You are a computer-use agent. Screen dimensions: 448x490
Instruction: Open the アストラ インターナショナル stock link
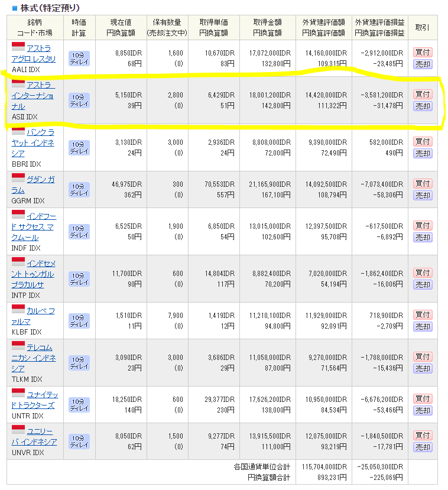pyautogui.click(x=33, y=96)
